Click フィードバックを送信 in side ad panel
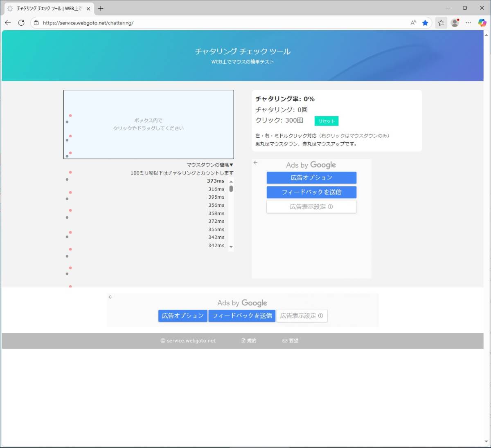 click(311, 192)
